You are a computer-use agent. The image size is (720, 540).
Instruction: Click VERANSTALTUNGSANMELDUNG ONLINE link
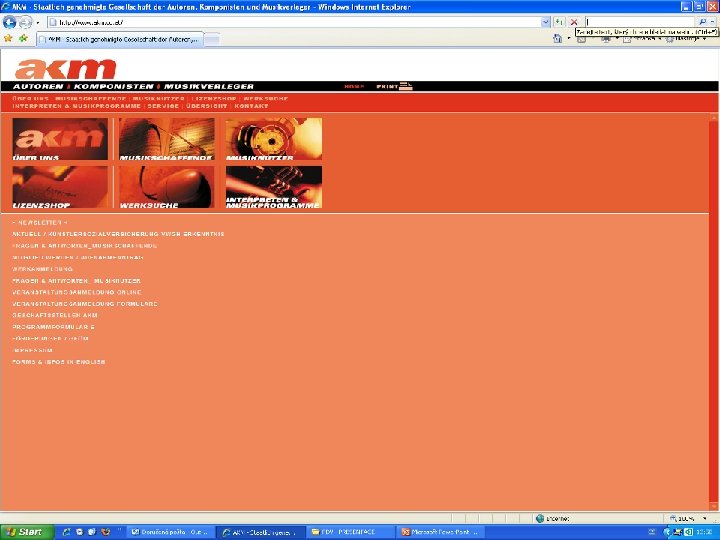(77, 292)
